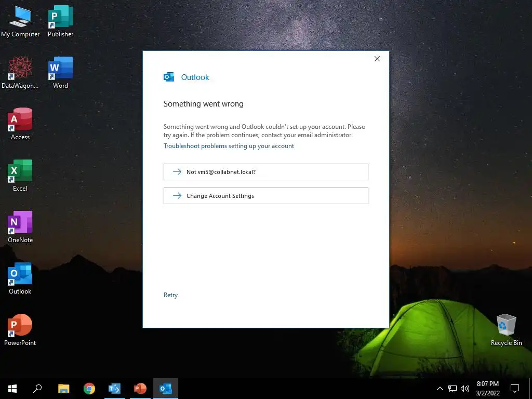Click the Outlook logo in dialog header
The height and width of the screenshot is (399, 532).
[x=169, y=77]
